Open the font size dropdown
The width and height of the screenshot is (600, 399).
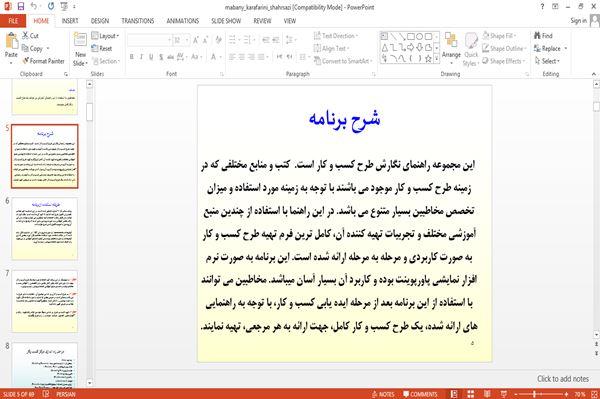click(187, 40)
